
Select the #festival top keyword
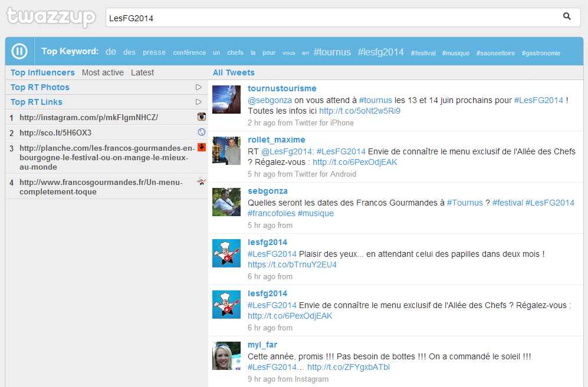423,53
